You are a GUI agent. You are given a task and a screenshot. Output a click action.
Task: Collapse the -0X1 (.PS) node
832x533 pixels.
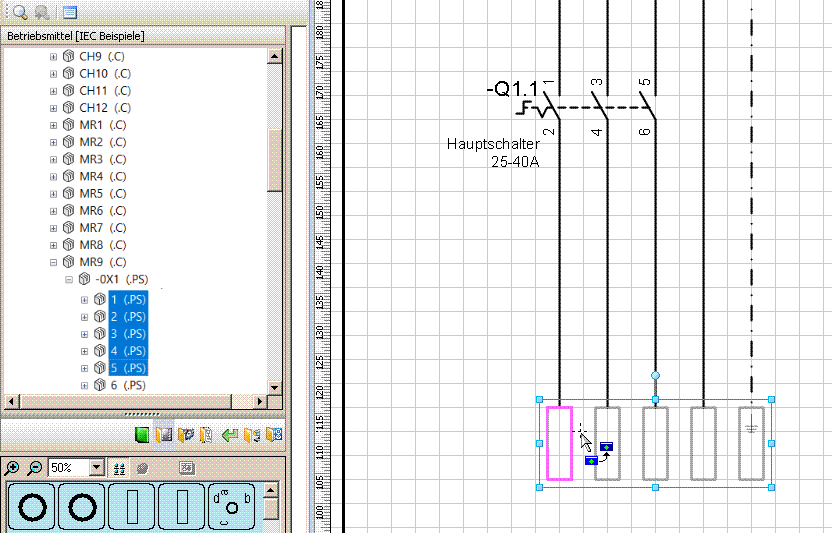69,280
